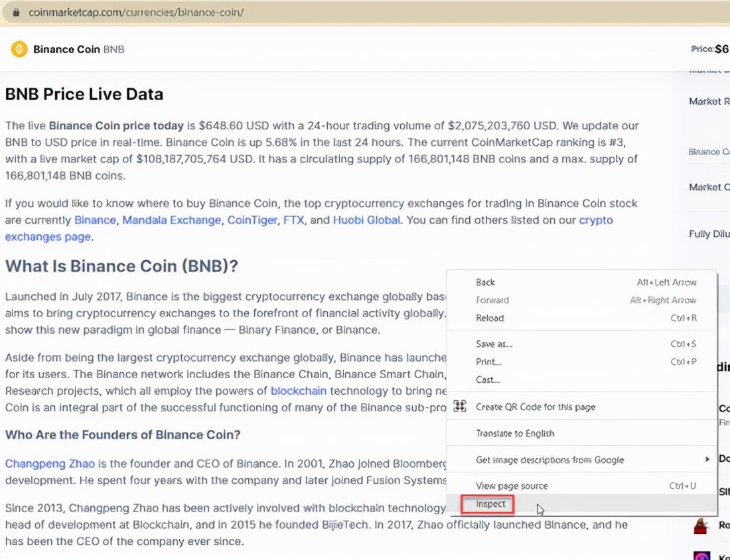Choose Print... in the context menu
The image size is (730, 560).
point(581,362)
